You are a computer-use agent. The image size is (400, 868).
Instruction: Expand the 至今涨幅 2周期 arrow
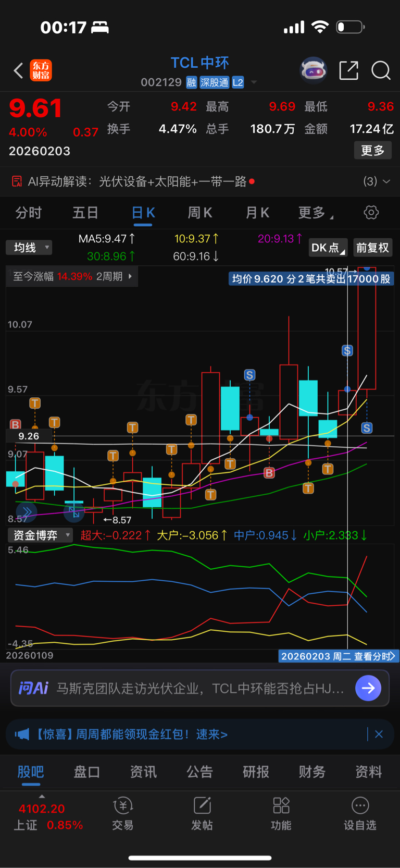[x=130, y=276]
